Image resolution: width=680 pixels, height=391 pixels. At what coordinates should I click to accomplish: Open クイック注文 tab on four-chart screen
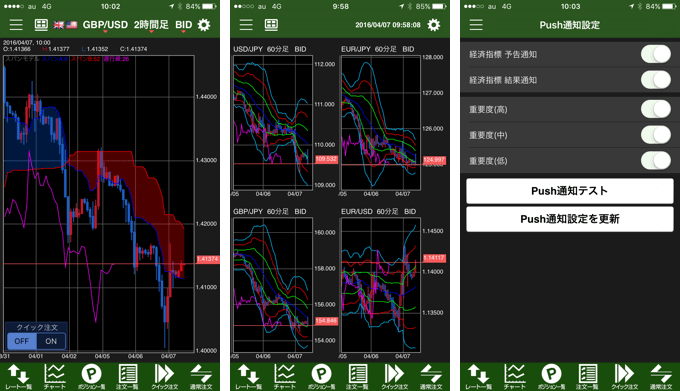click(394, 377)
